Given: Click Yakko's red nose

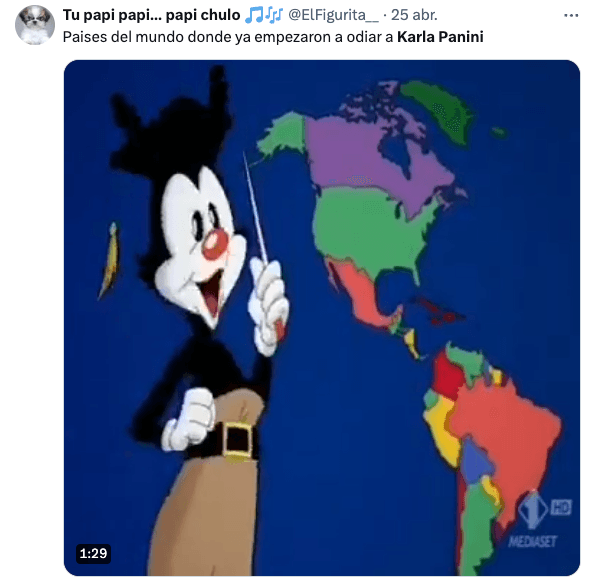Looking at the screenshot, I should click(215, 244).
